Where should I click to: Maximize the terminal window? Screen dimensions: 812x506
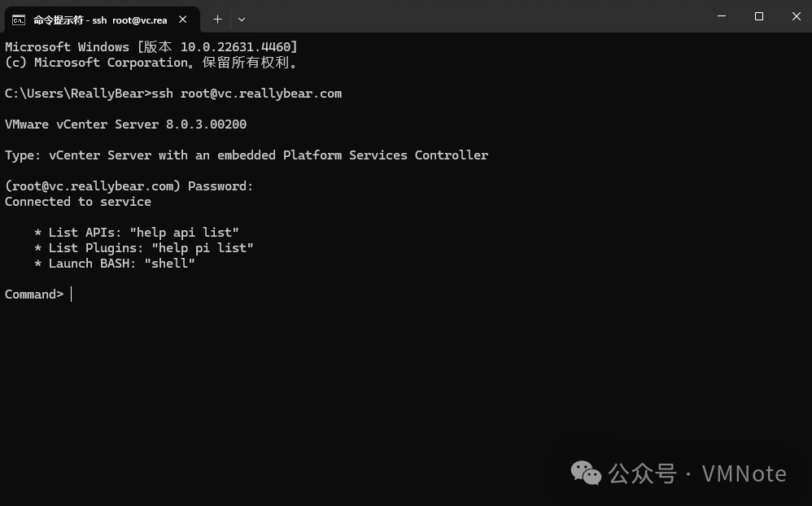(759, 17)
